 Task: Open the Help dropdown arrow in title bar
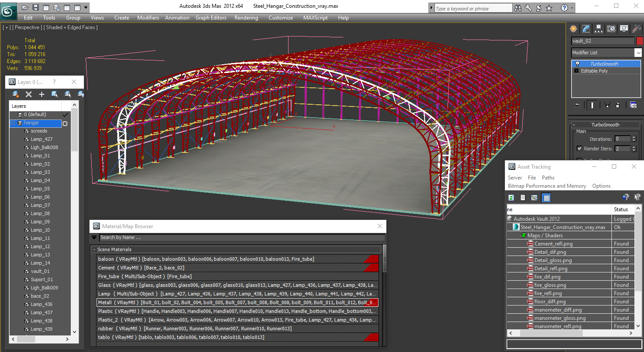coord(571,8)
